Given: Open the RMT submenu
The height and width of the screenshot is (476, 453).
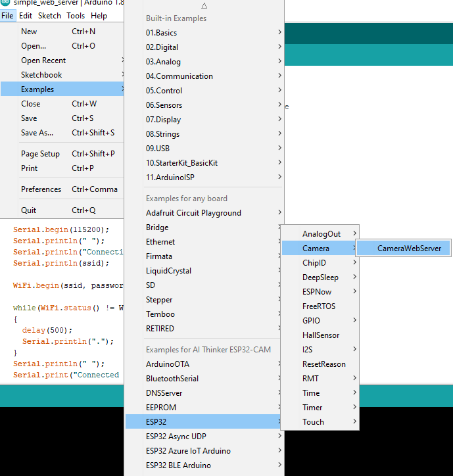Looking at the screenshot, I should pyautogui.click(x=320, y=379).
